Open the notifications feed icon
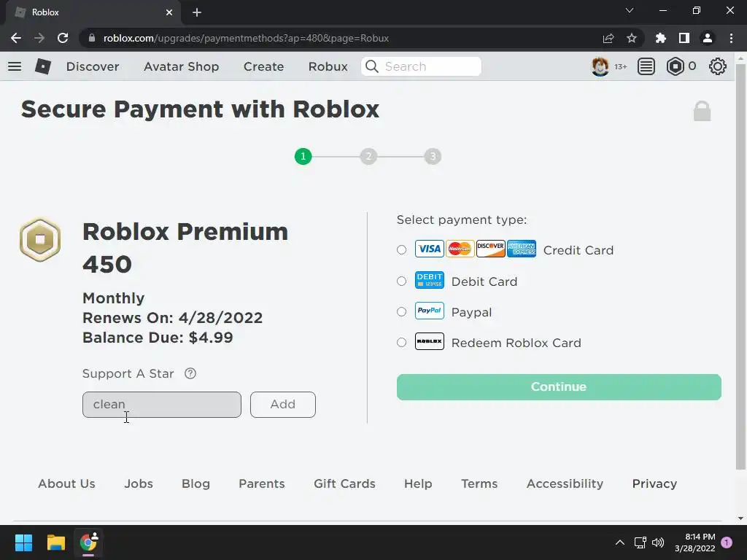Screen dimensions: 747x560 click(646, 66)
